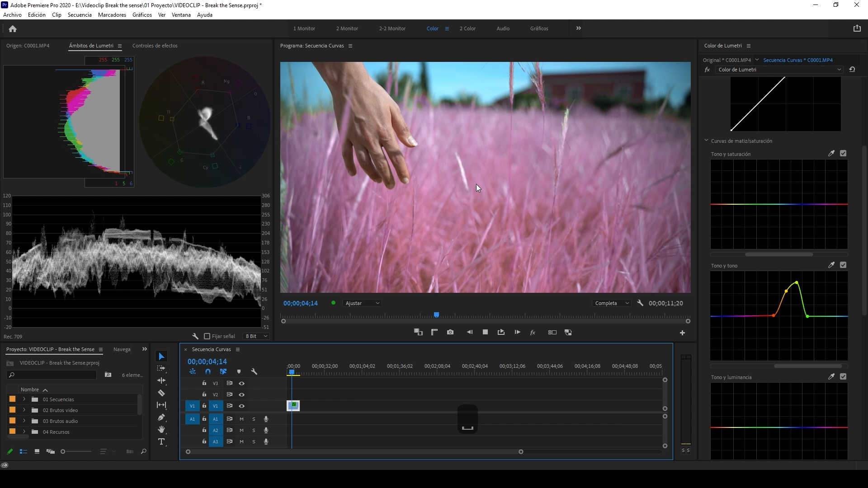Image resolution: width=868 pixels, height=488 pixels.
Task: Toggle Snap in timeline
Action: click(208, 371)
